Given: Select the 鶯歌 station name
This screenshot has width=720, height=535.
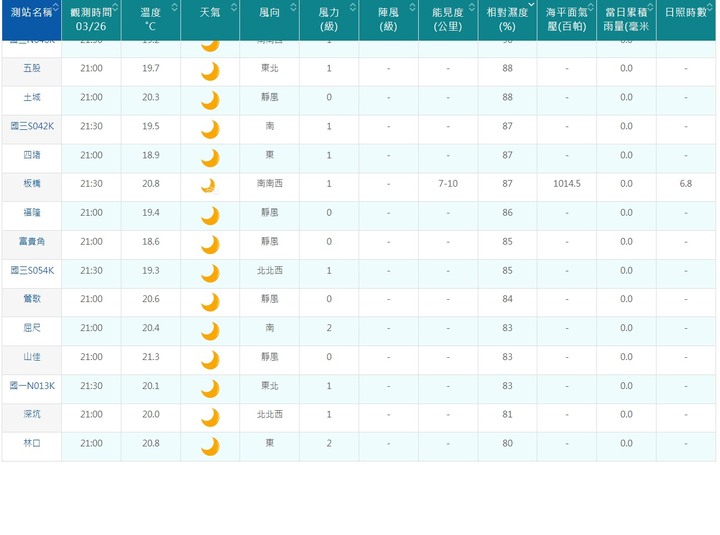Looking at the screenshot, I should [32, 298].
